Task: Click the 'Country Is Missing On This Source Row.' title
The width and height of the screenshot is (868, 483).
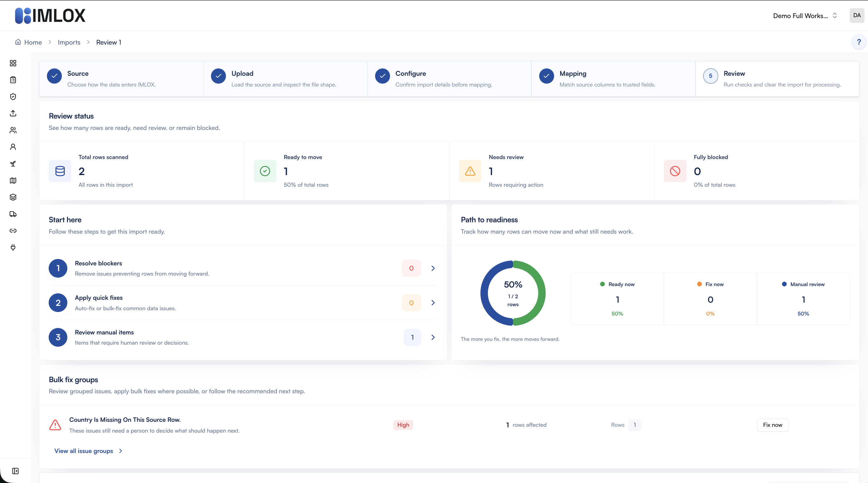Action: 125,420
